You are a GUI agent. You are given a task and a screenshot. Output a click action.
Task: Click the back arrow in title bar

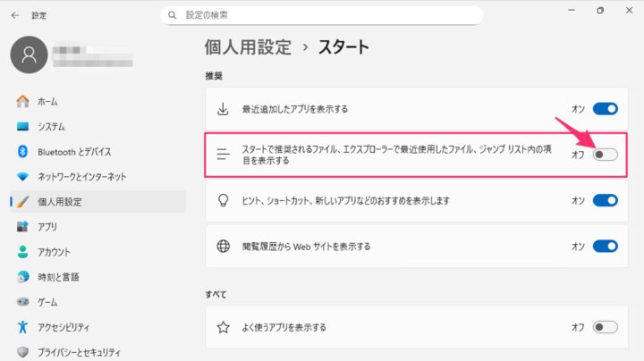tap(15, 15)
